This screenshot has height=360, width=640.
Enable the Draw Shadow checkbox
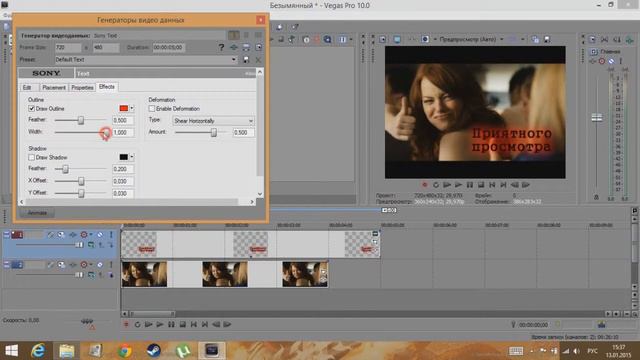pyautogui.click(x=31, y=157)
